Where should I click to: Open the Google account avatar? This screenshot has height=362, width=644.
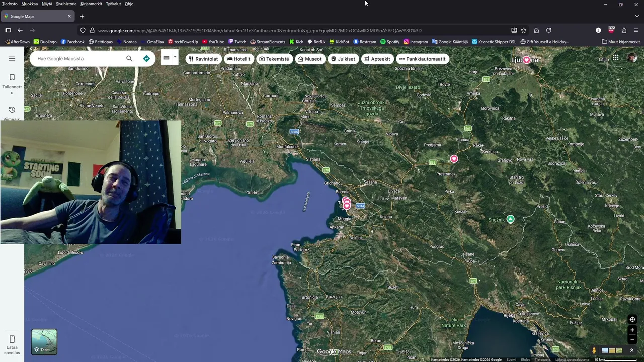click(632, 58)
